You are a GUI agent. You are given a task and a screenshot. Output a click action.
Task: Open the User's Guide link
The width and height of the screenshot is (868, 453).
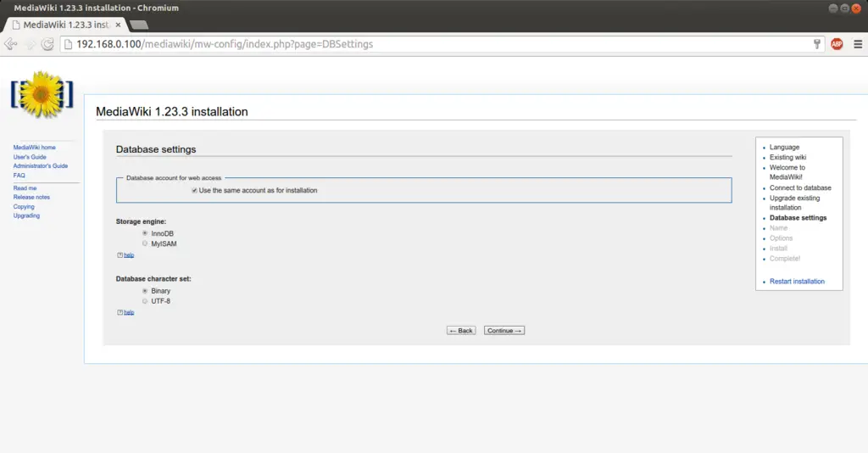(30, 157)
